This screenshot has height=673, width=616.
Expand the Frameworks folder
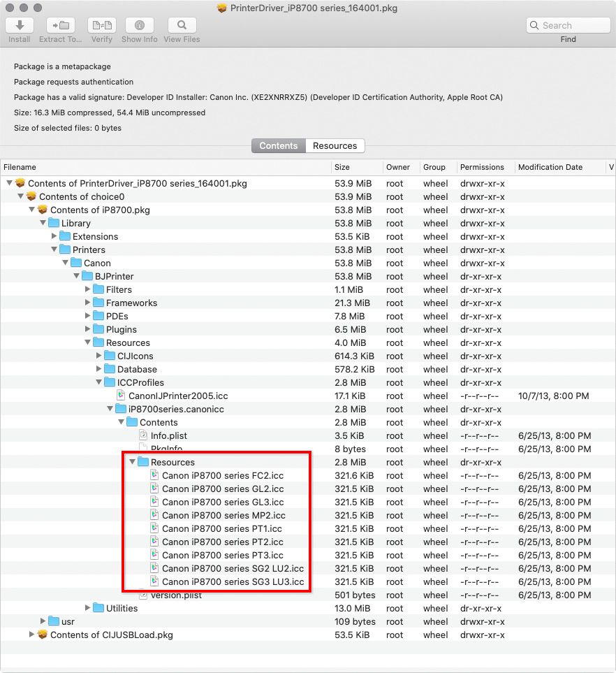[87, 303]
